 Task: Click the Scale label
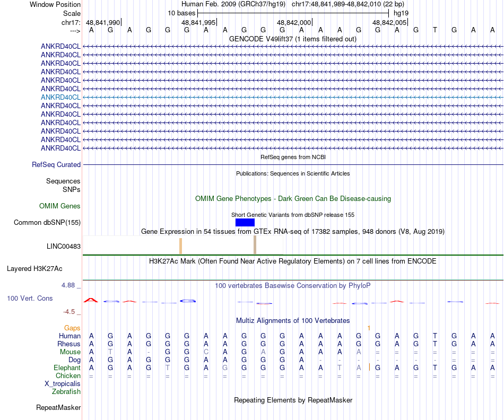click(x=72, y=13)
